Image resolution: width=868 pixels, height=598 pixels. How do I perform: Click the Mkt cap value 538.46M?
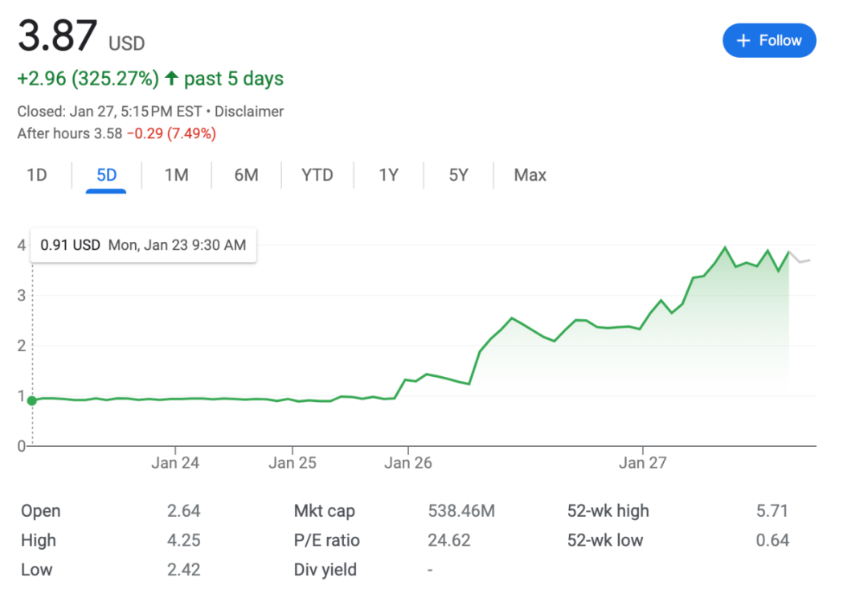point(461,511)
